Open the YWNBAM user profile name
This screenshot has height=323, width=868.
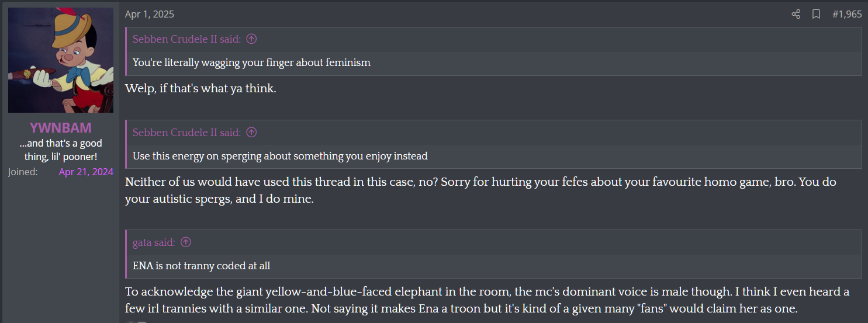coord(61,128)
